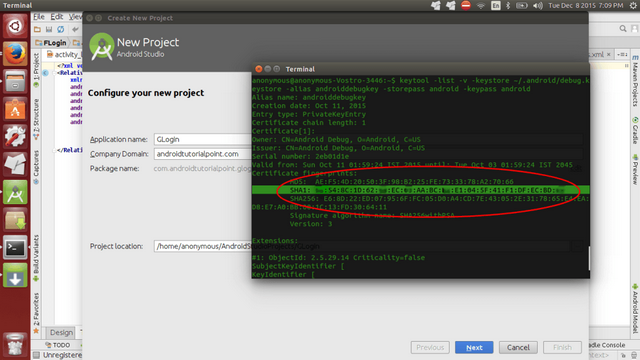This screenshot has height=360, width=640.
Task: Click Cancel in Create New Project
Action: [518, 347]
